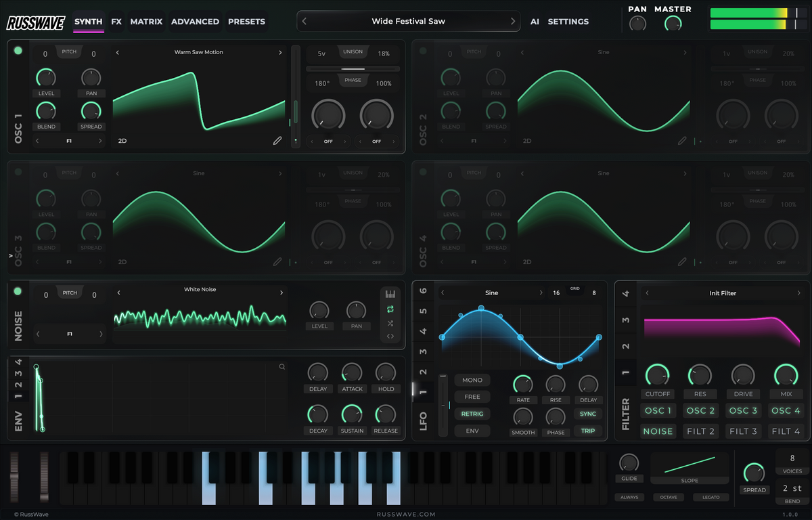Click the filter MIX knob
Screen dimensions: 812x520
(785, 375)
